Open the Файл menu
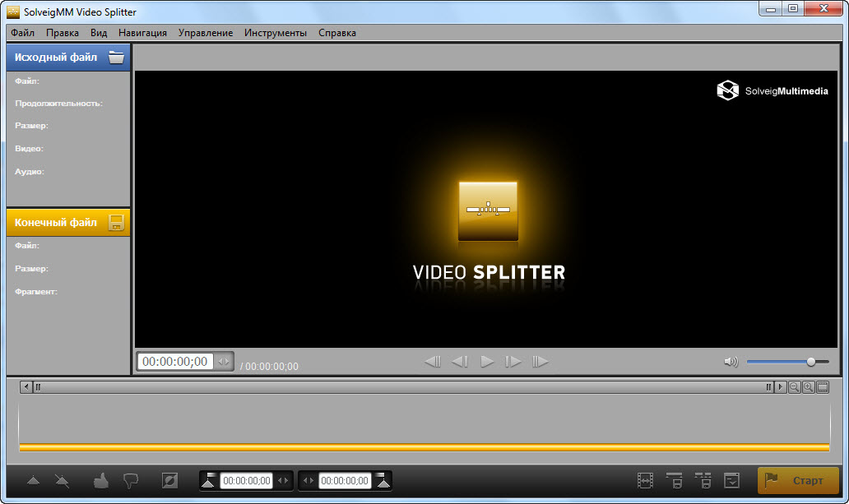Screen dimensions: 849x504 point(23,33)
